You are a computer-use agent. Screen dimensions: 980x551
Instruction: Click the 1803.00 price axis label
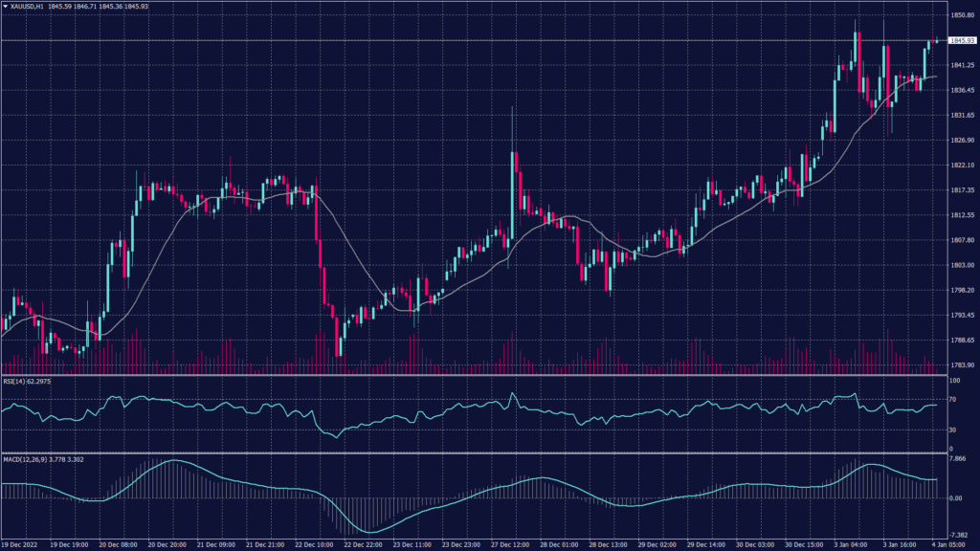[x=961, y=266]
